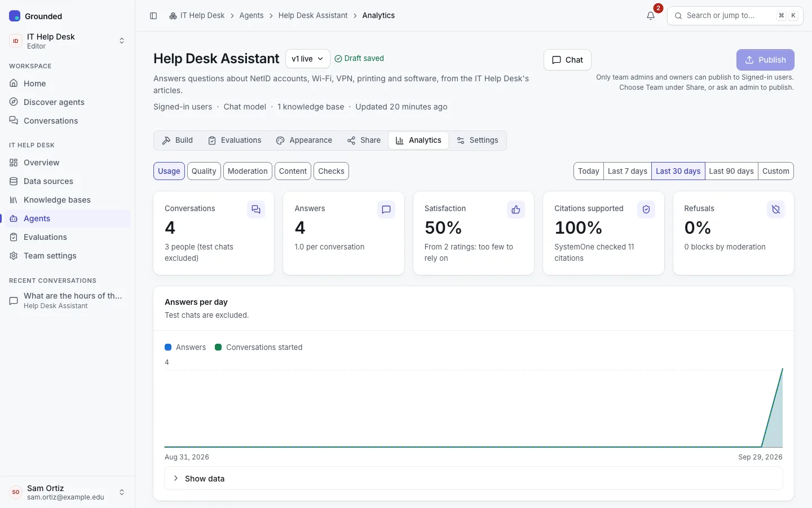This screenshot has width=812, height=508.
Task: Click Conversations chat bubbles icon
Action: 14,120
